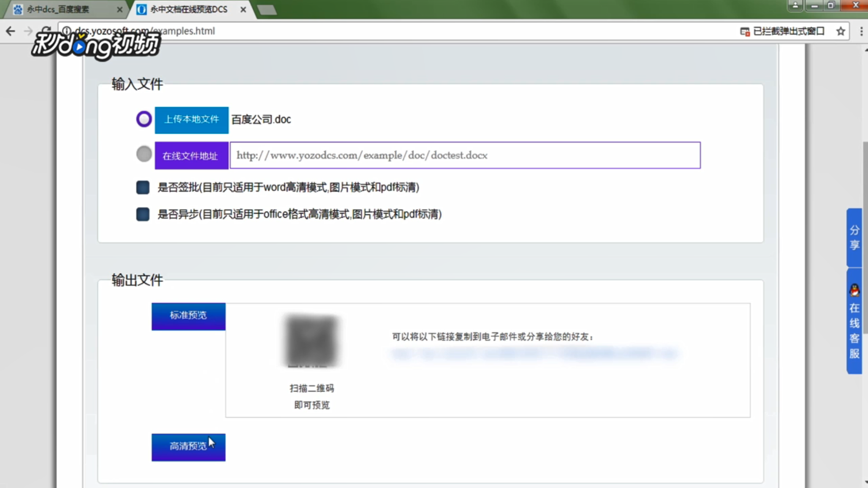Viewport: 868px width, 488px height.
Task: Click the 输入文件 section heading
Action: tap(137, 84)
